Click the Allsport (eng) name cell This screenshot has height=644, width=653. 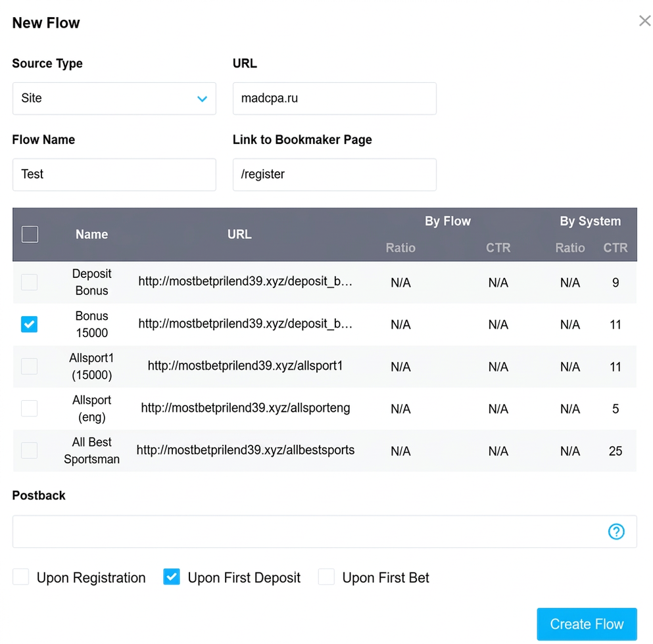pos(91,408)
